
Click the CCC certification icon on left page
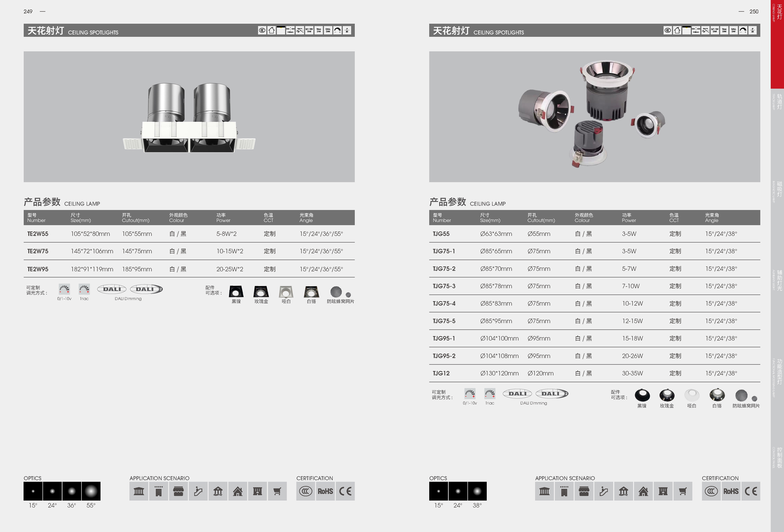(306, 491)
